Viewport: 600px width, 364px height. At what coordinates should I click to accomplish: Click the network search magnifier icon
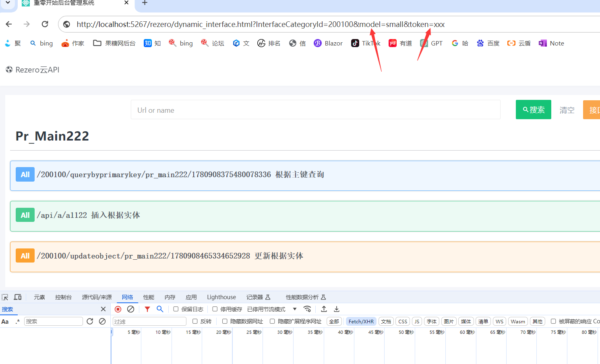(x=160, y=309)
